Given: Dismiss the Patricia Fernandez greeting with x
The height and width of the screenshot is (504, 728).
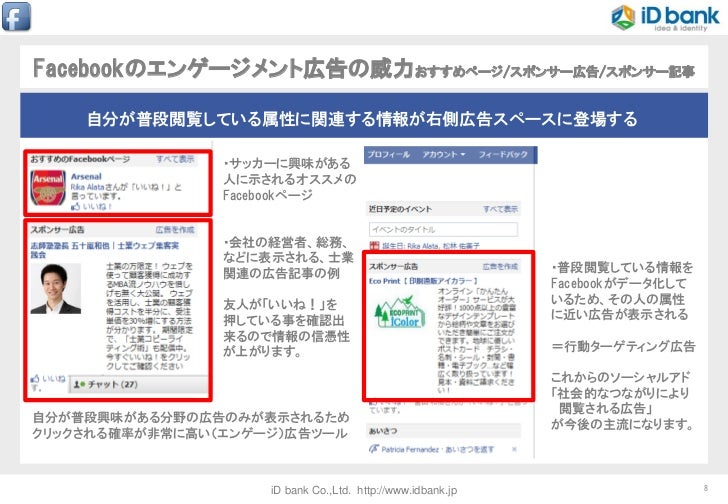Looking at the screenshot, I should pos(514,449).
